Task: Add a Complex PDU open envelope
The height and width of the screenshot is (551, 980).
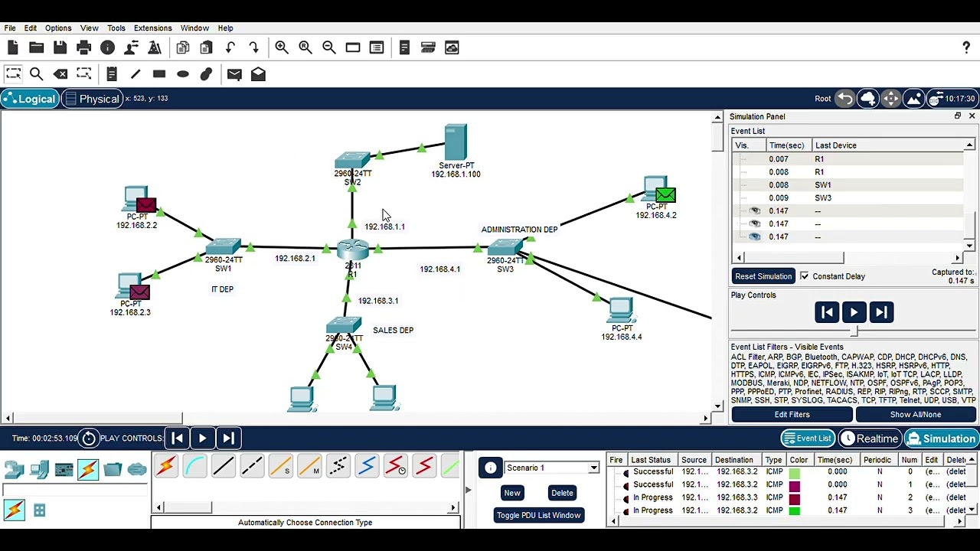Action: click(x=258, y=74)
